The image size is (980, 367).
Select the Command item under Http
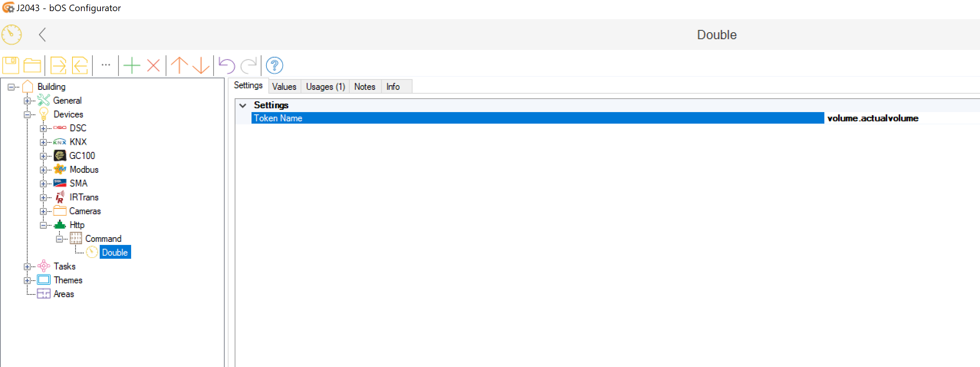pyautogui.click(x=103, y=239)
